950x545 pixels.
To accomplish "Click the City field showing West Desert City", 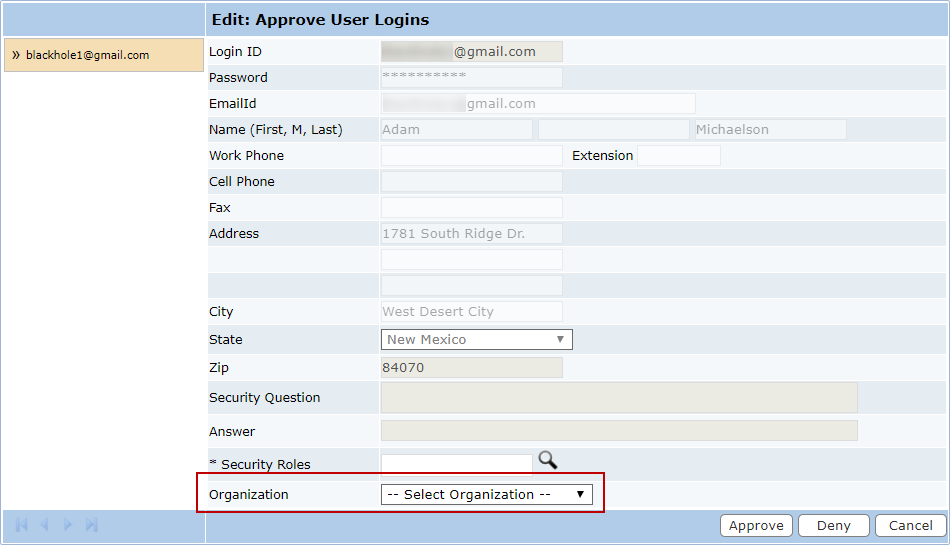I will pyautogui.click(x=471, y=312).
